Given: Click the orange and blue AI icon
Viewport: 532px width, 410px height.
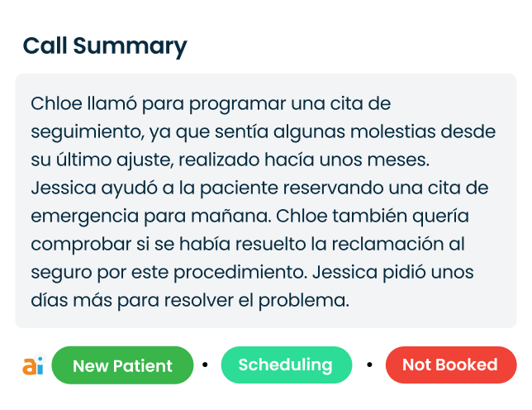Looking at the screenshot, I should [x=32, y=365].
